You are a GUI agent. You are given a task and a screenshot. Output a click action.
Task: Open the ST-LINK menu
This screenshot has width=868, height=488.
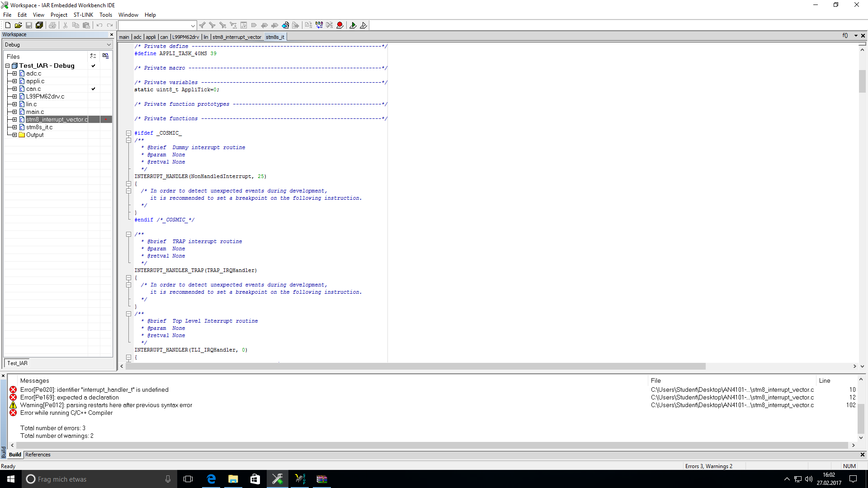click(x=83, y=15)
